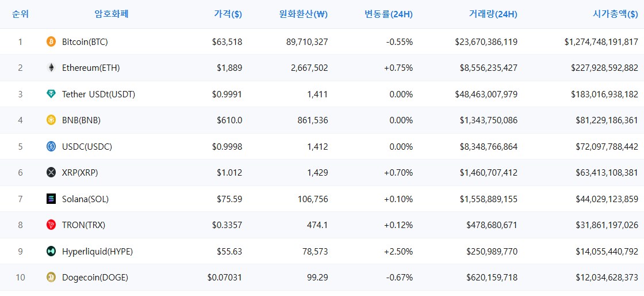The width and height of the screenshot is (644, 296).
Task: Click the Bitcoin orange coin icon
Action: (x=51, y=41)
